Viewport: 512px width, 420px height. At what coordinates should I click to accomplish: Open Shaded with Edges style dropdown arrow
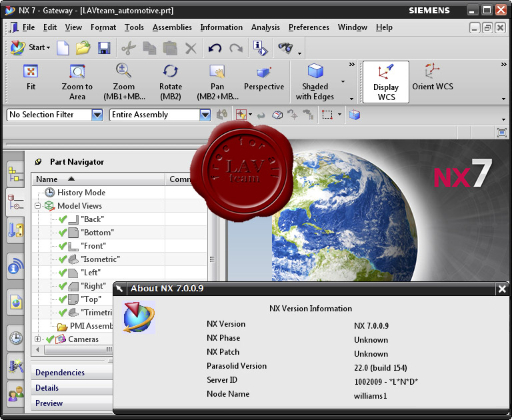coord(343,81)
